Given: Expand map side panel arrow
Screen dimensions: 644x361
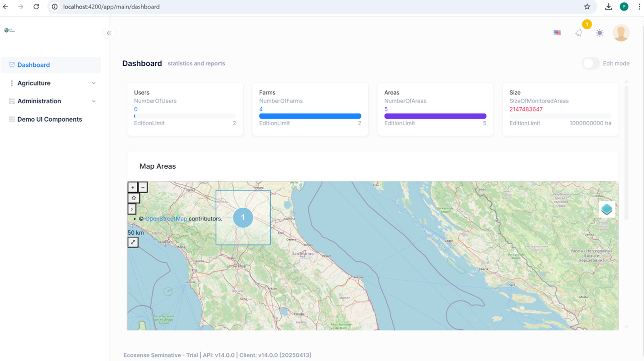Looking at the screenshot, I should [x=132, y=209].
